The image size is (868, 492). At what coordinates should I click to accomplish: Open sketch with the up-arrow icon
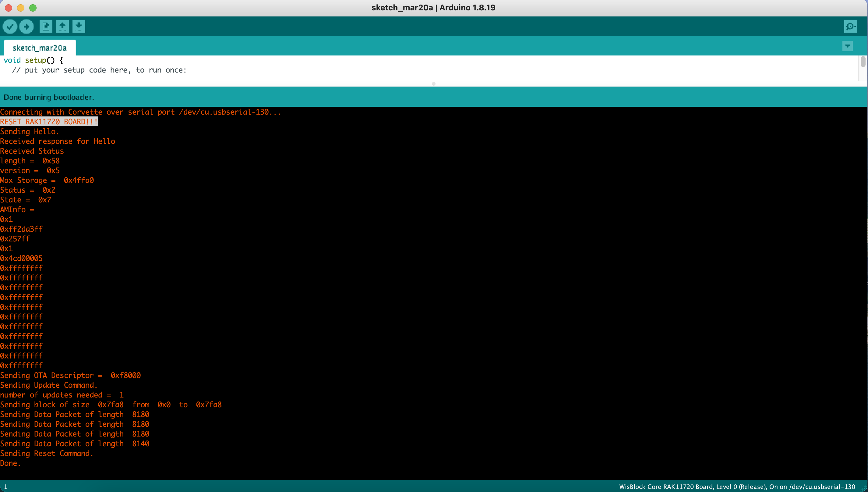tap(62, 26)
